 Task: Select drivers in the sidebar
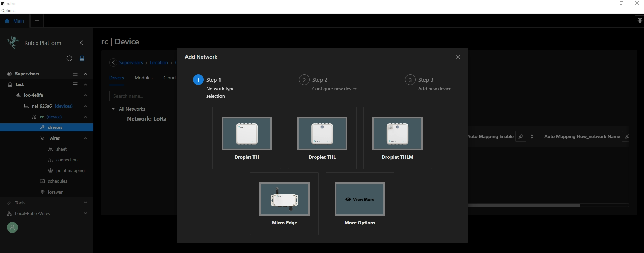click(x=46, y=127)
